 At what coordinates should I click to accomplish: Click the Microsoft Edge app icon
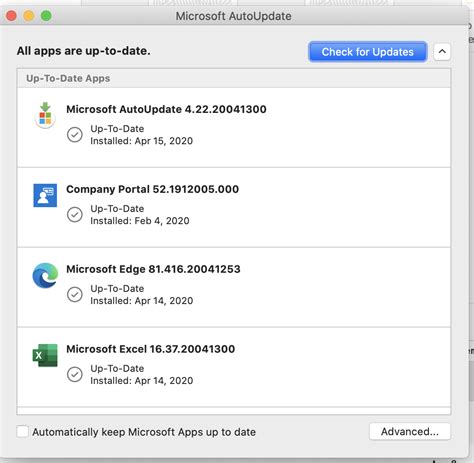click(45, 275)
